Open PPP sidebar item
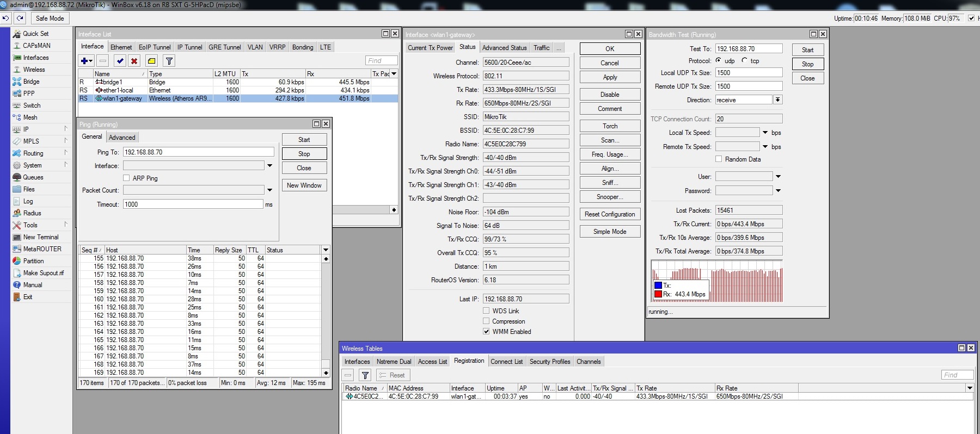 (29, 94)
